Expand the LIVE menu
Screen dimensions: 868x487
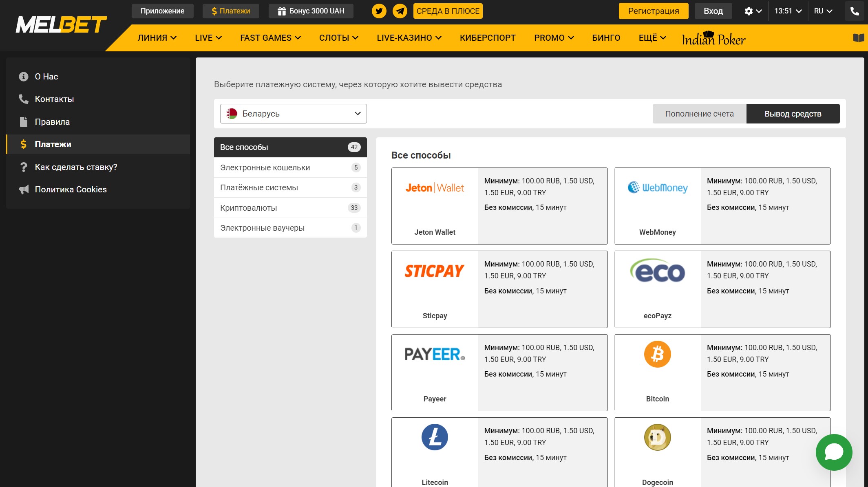[208, 38]
